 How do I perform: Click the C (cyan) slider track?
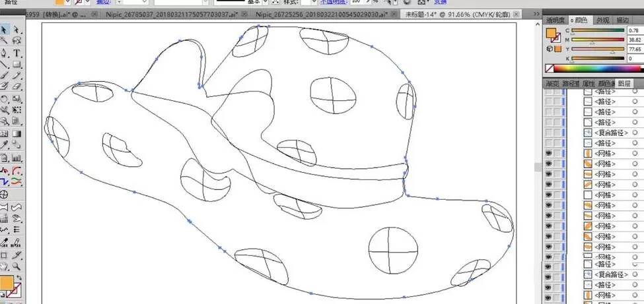pyautogui.click(x=598, y=30)
